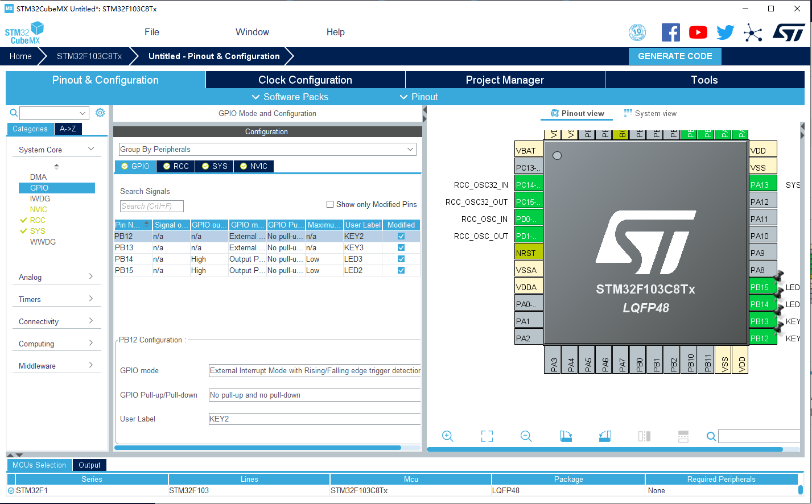Click the GENERATE CODE button
Image resolution: width=812 pixels, height=504 pixels.
pos(675,56)
